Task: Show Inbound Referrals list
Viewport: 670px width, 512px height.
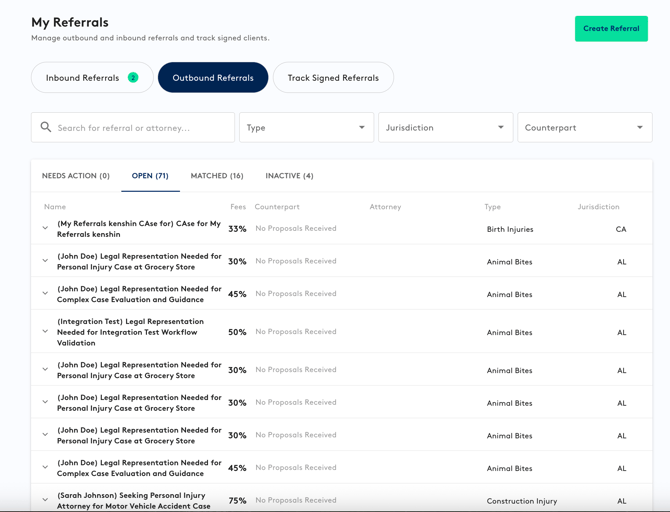Action: click(x=83, y=78)
